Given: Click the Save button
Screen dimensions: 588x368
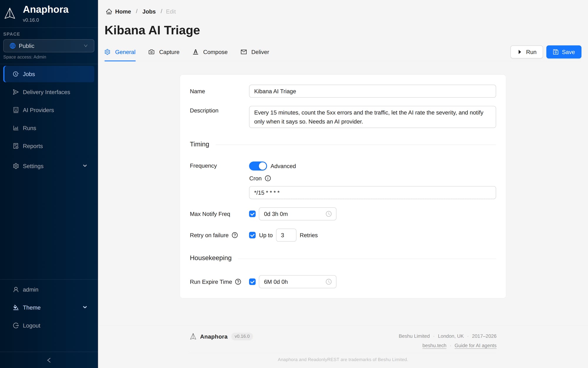Looking at the screenshot, I should click(564, 52).
